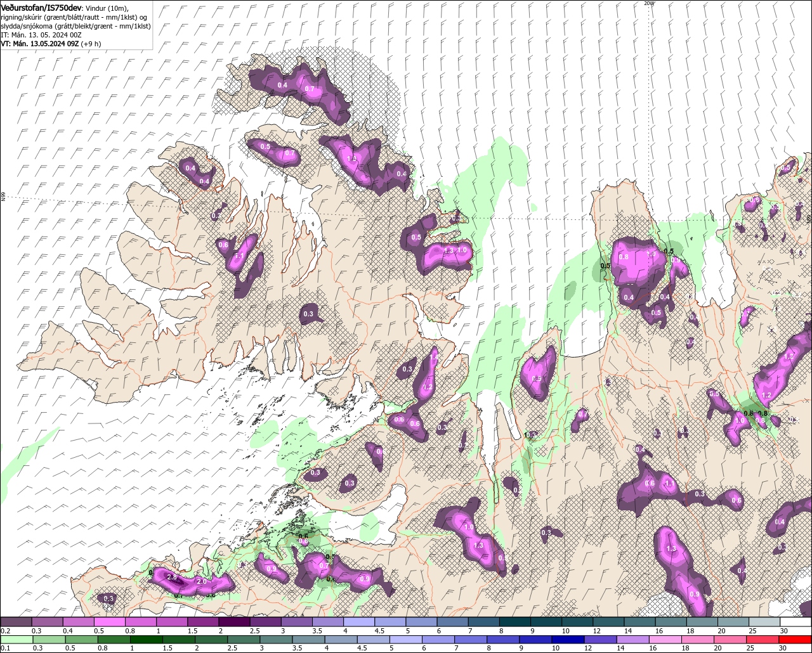This screenshot has width=812, height=653.
Task: Click the Veðurstofan/IS750dev title text
Action: coord(41,7)
